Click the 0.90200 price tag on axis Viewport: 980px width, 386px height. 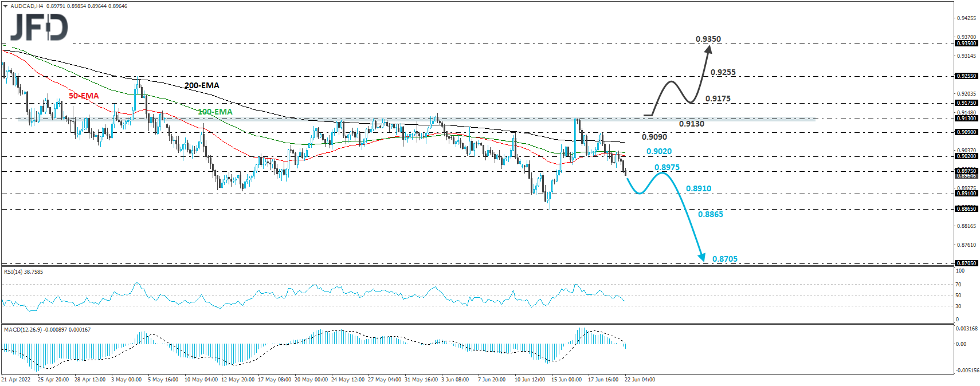click(966, 156)
